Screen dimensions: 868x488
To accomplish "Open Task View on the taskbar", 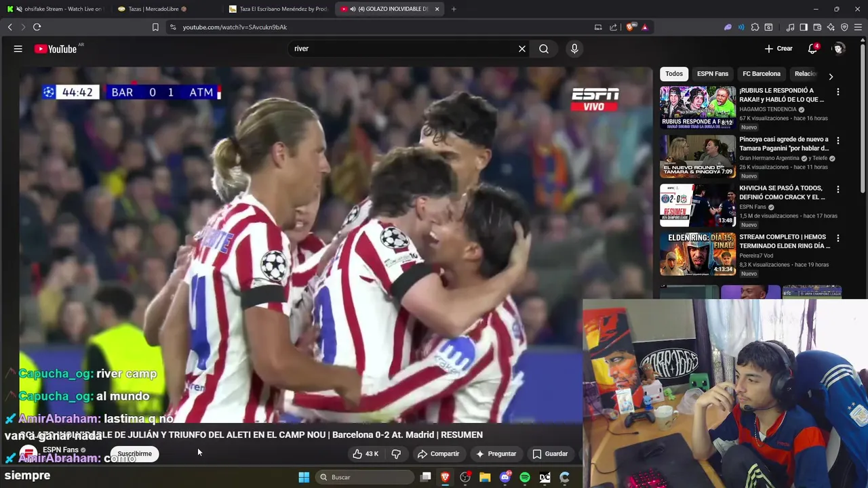I will coord(425,477).
